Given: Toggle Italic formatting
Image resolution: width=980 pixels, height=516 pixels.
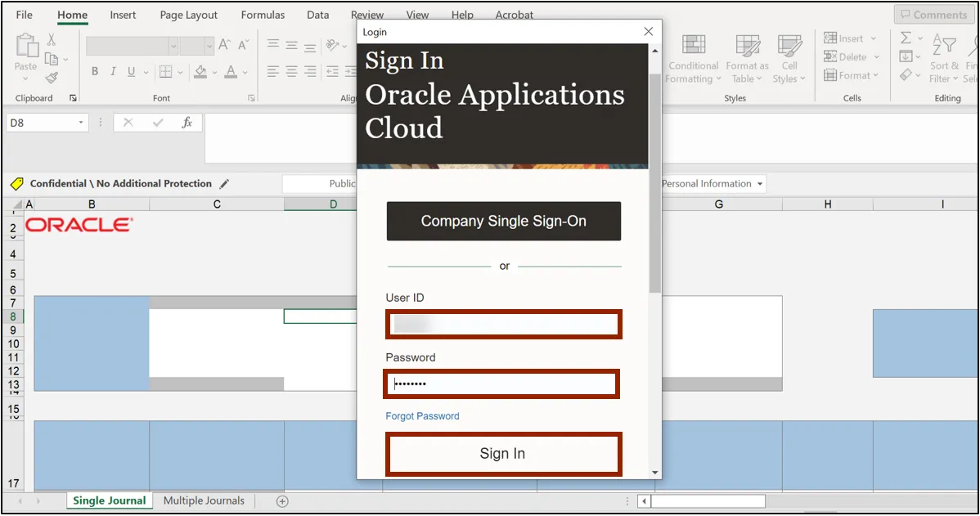Looking at the screenshot, I should (x=114, y=72).
